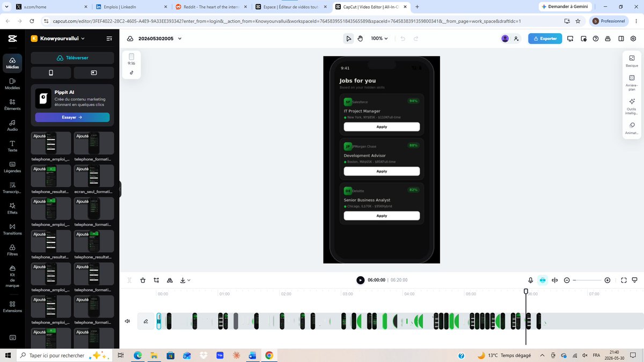The image size is (644, 362).
Task: Click the Demander à Gemini button
Action: 565,6
